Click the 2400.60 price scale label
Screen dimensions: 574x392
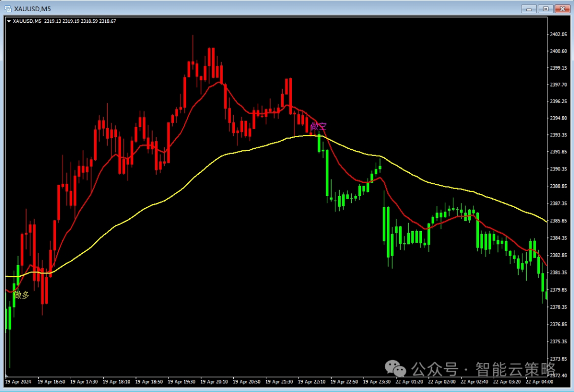pos(558,51)
